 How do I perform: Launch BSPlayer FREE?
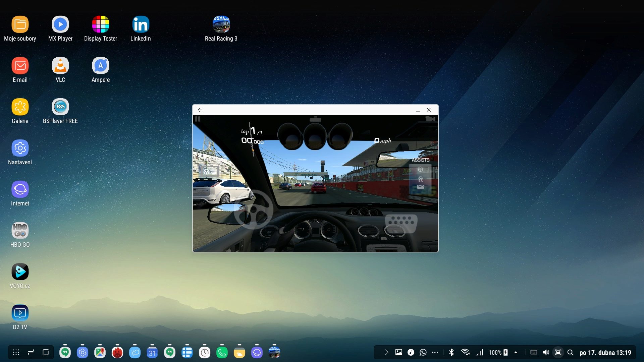(x=60, y=111)
